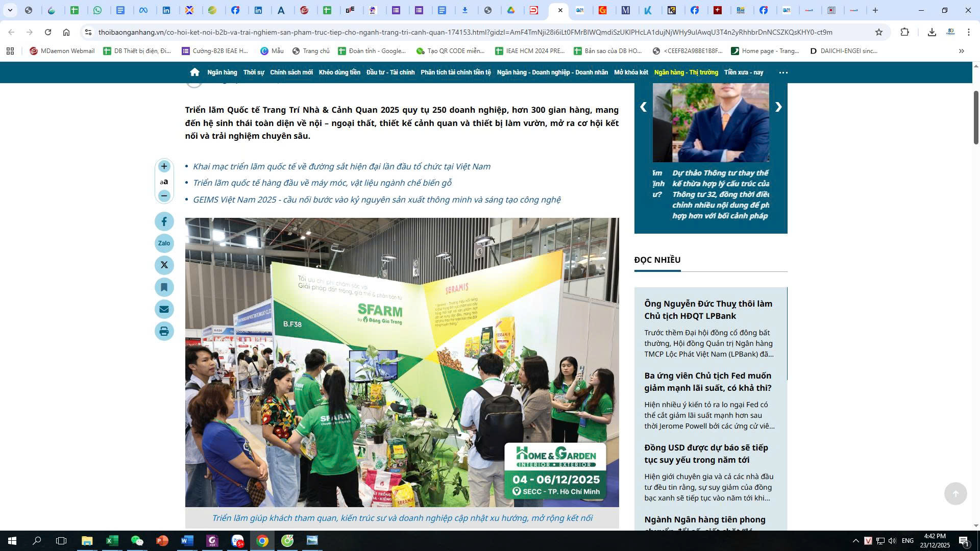Image resolution: width=980 pixels, height=551 pixels.
Task: Bookmark this article using sidebar icon
Action: tap(164, 287)
